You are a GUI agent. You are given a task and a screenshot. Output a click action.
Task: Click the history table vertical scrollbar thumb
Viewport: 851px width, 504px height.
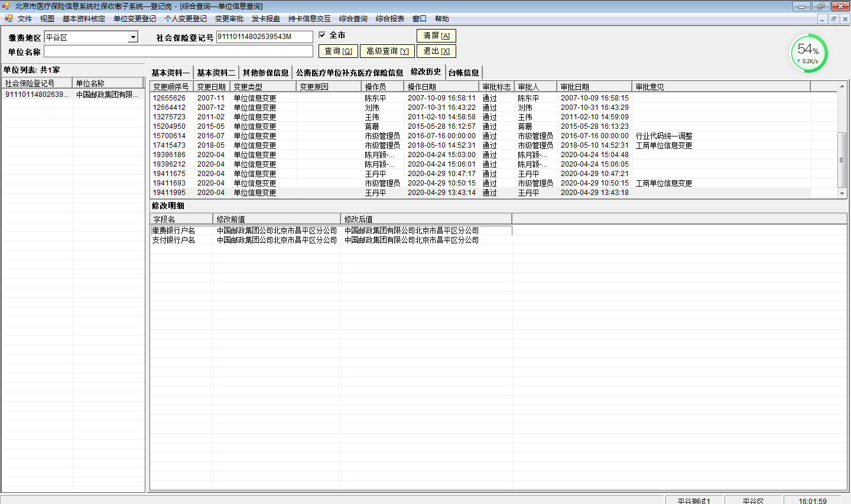point(842,160)
